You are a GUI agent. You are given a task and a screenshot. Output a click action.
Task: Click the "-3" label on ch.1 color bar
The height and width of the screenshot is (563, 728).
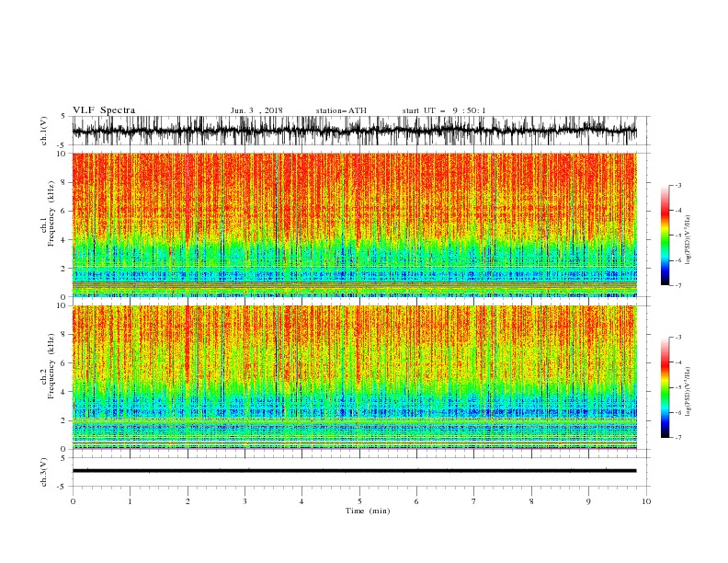coord(678,185)
